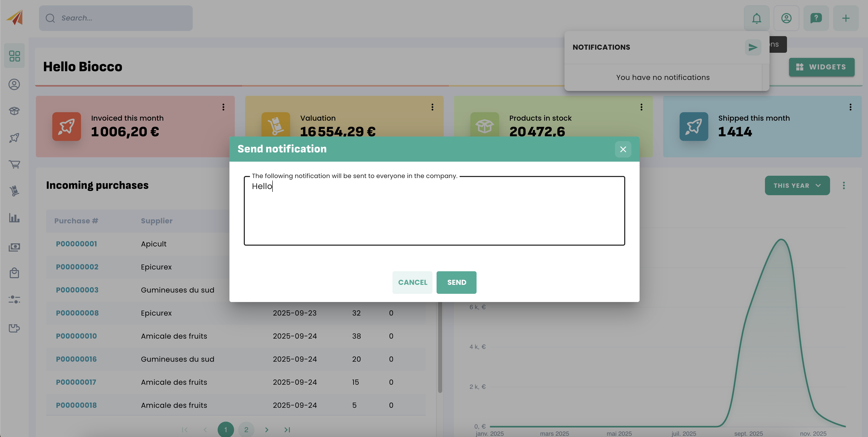Open Shipped this month three-dot menu

coord(850,107)
